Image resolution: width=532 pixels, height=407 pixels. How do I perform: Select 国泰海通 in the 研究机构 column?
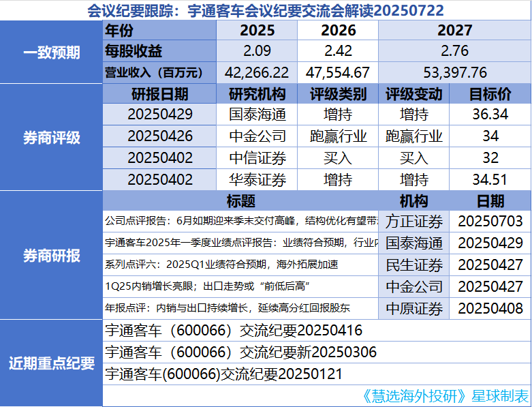click(x=257, y=115)
